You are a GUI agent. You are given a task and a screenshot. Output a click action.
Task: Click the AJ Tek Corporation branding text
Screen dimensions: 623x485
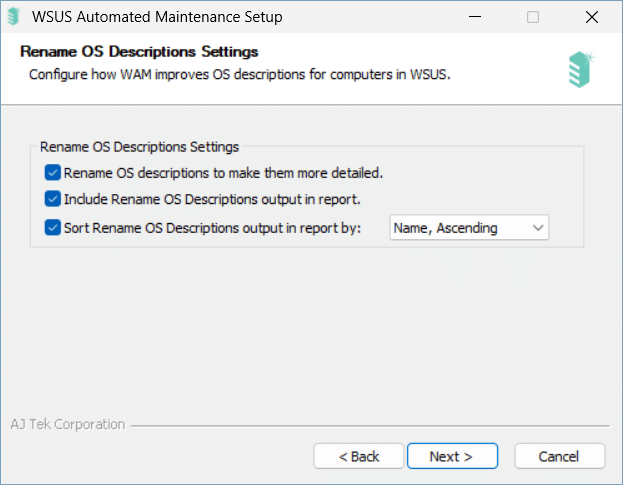coord(68,424)
